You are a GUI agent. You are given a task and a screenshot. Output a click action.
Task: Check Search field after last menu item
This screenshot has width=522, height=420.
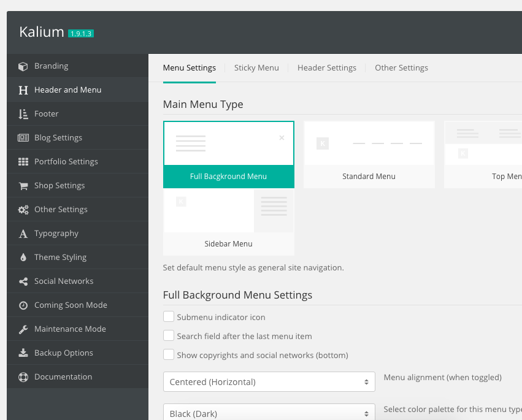tap(169, 336)
